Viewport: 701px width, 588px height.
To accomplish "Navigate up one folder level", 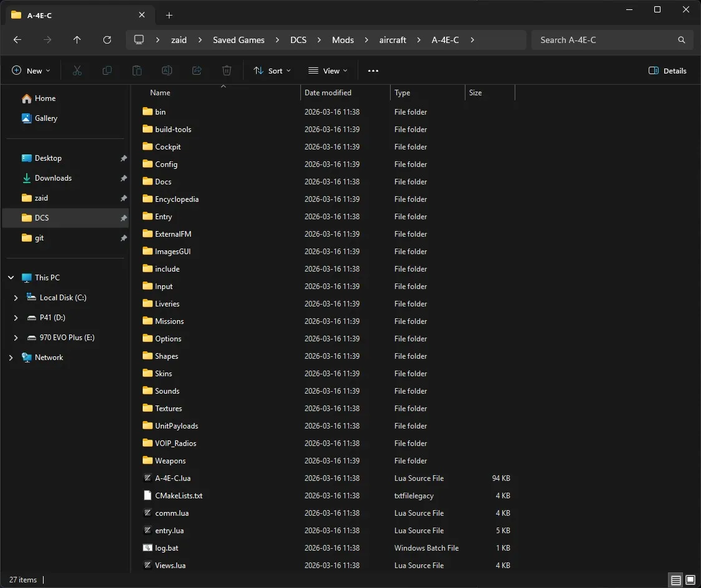I will pyautogui.click(x=77, y=40).
